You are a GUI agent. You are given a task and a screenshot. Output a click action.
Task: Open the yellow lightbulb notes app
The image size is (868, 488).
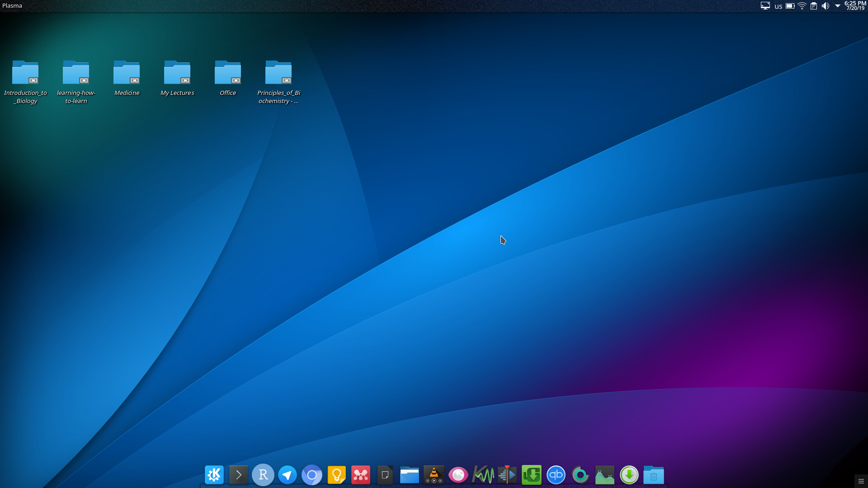coord(336,475)
